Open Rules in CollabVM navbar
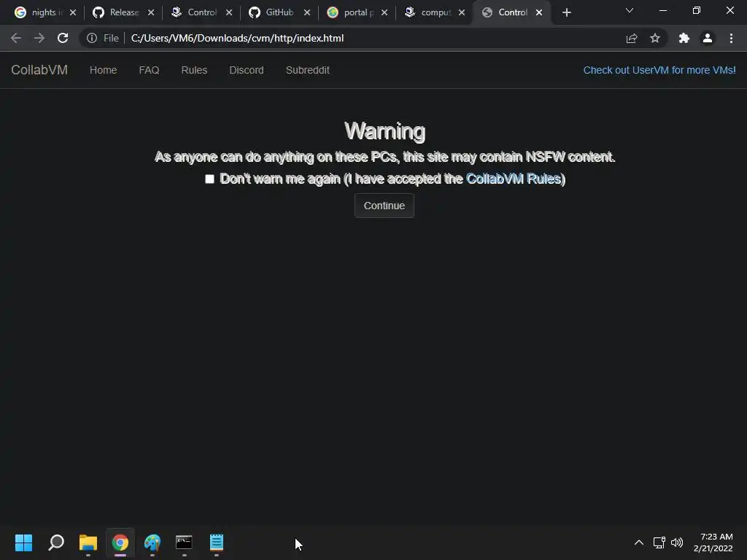This screenshot has height=560, width=747. (x=194, y=70)
